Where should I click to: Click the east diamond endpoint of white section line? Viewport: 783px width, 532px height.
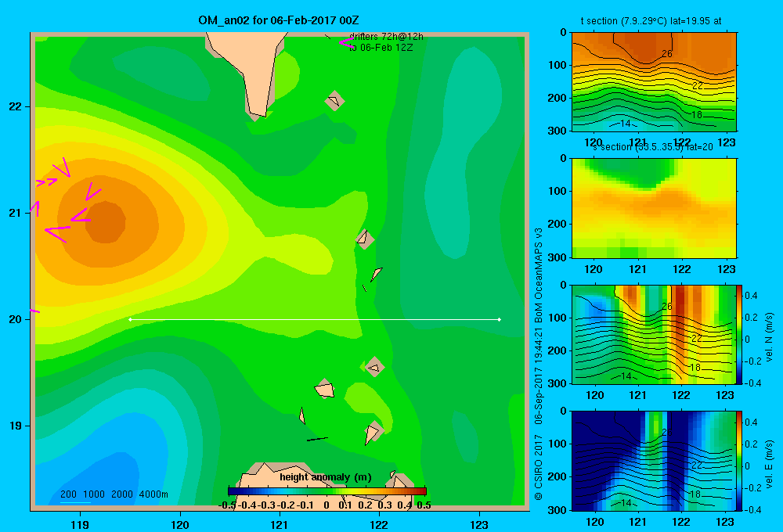(500, 319)
